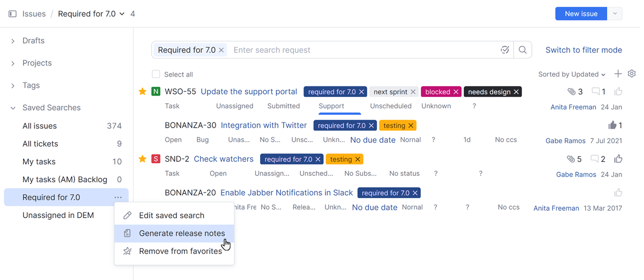Screen dimensions: 644x280
Task: Unstar the WSO-55 issue
Action: tap(143, 92)
